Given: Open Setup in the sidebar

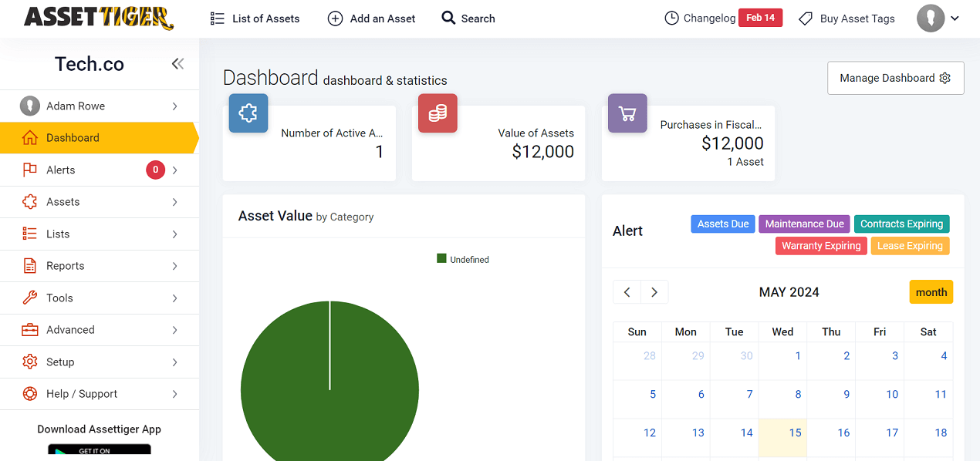Looking at the screenshot, I should click(100, 362).
